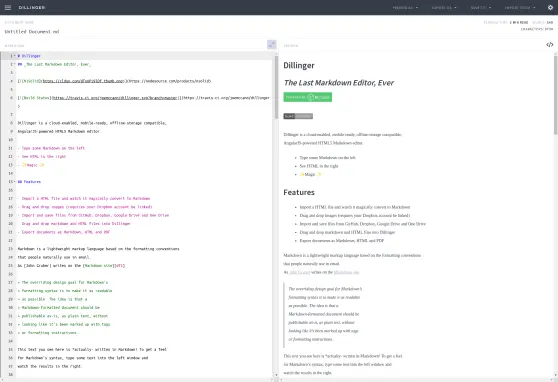Screen dimensions: 558x382
Task: Toggle the HTML code view icon in preview
Action: (550, 45)
